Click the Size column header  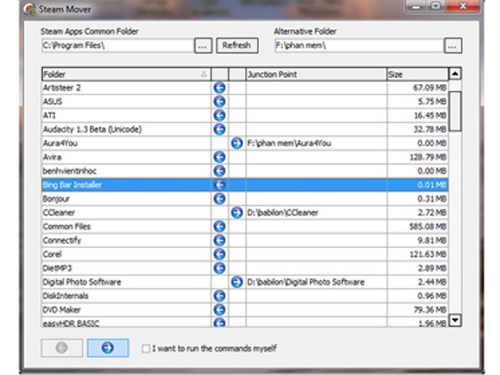tap(417, 74)
